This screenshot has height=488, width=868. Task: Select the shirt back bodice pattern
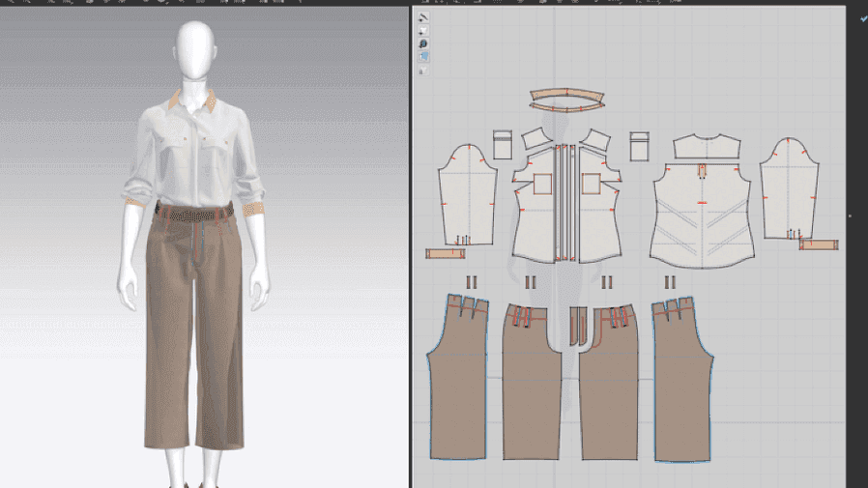tap(702, 215)
